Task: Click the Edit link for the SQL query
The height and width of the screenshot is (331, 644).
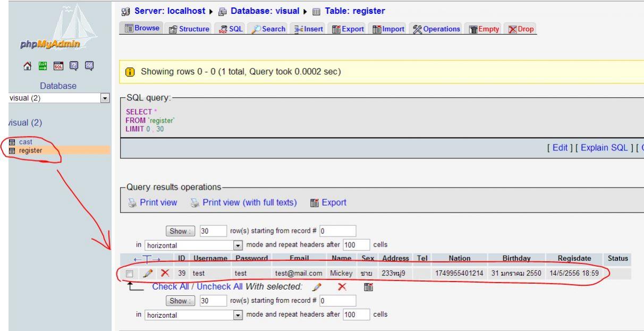Action: click(561, 148)
